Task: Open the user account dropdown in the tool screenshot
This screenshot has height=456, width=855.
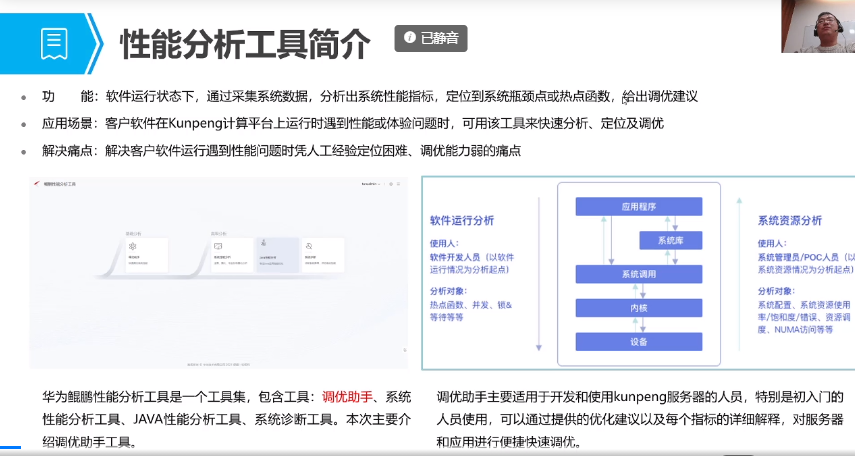Action: pyautogui.click(x=371, y=184)
